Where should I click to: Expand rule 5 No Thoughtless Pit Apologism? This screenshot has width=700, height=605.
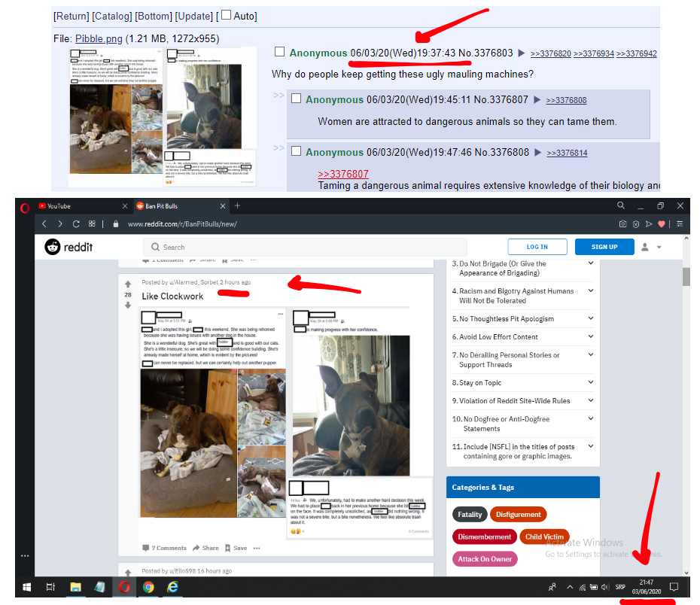point(591,318)
